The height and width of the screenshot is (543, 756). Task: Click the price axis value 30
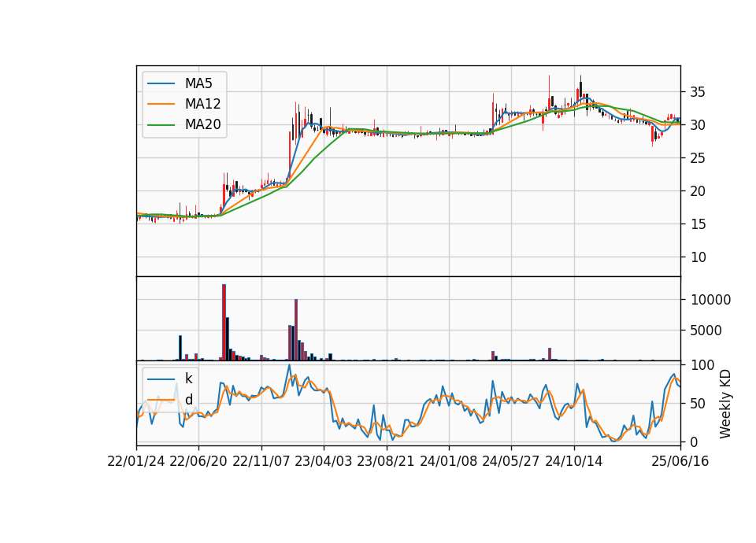[x=698, y=125]
